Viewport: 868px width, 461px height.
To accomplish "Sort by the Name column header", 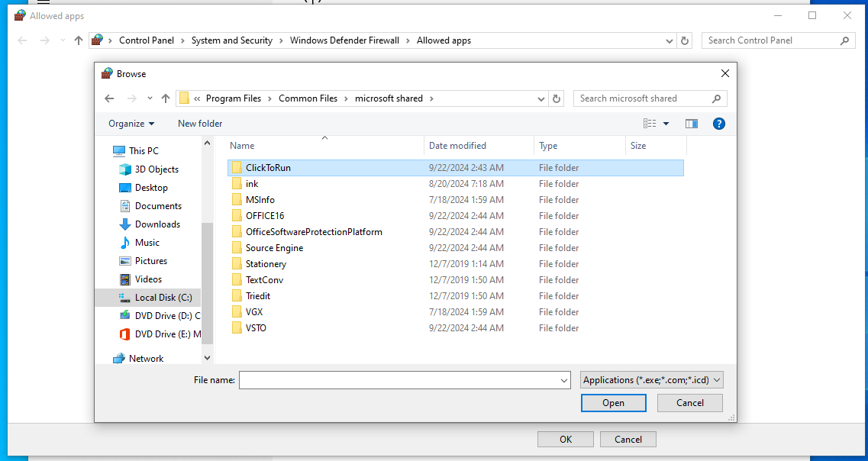I will pyautogui.click(x=242, y=146).
